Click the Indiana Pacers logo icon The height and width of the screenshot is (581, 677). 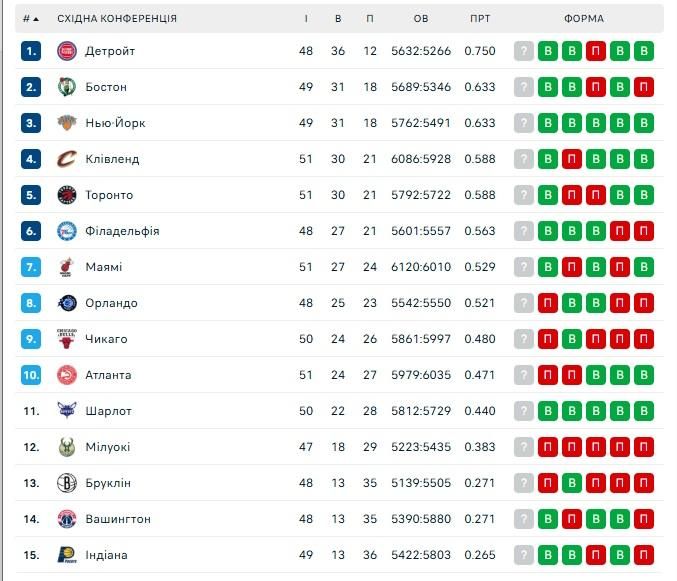coord(66,555)
